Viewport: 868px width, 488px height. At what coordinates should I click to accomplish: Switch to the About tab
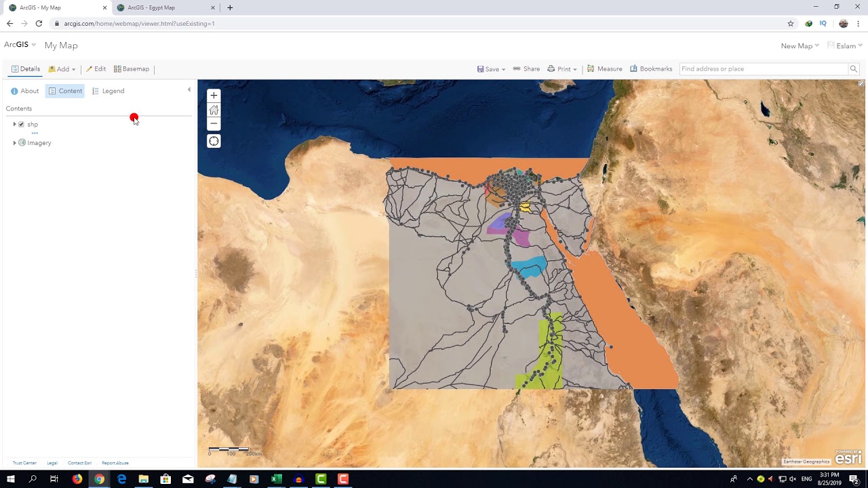click(25, 91)
